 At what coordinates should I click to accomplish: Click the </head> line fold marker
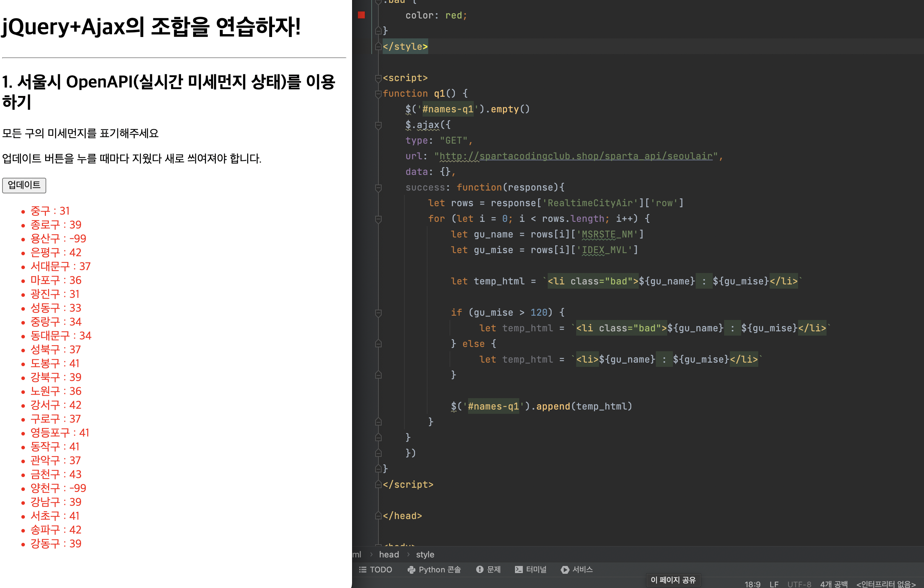(378, 516)
